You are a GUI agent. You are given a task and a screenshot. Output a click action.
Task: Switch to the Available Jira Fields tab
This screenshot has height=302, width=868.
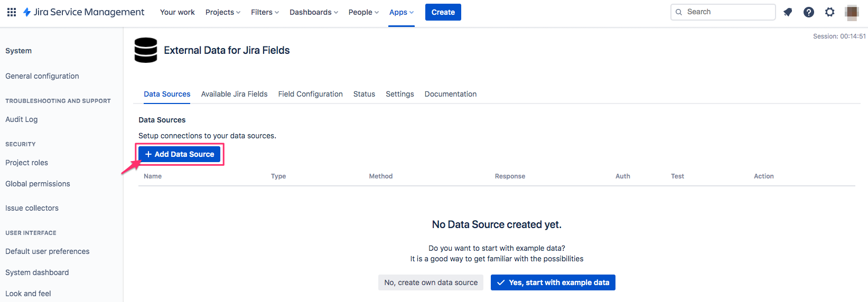235,94
